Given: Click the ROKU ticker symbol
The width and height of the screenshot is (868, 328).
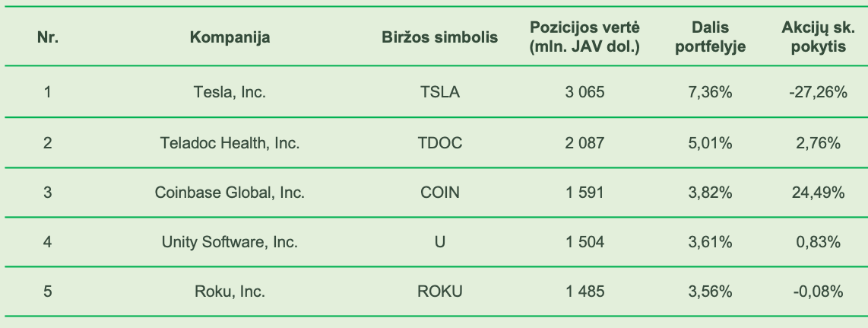Looking at the screenshot, I should pyautogui.click(x=439, y=291).
